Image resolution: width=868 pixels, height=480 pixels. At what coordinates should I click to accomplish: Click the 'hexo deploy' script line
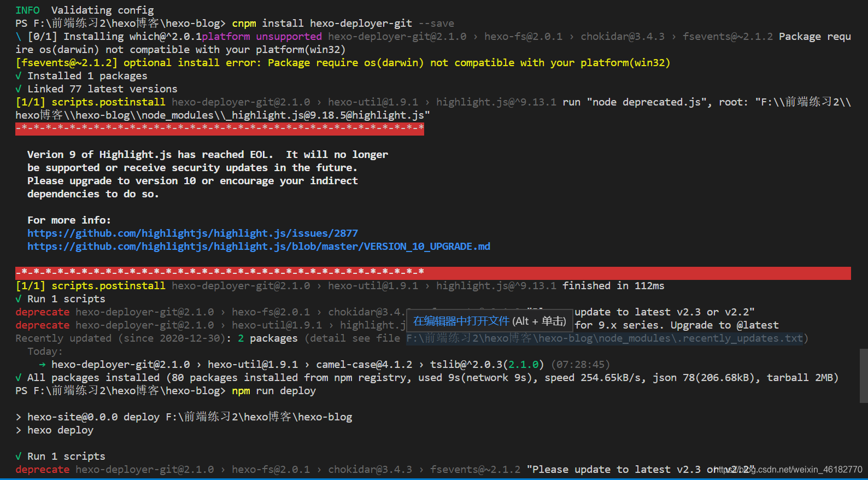click(54, 430)
